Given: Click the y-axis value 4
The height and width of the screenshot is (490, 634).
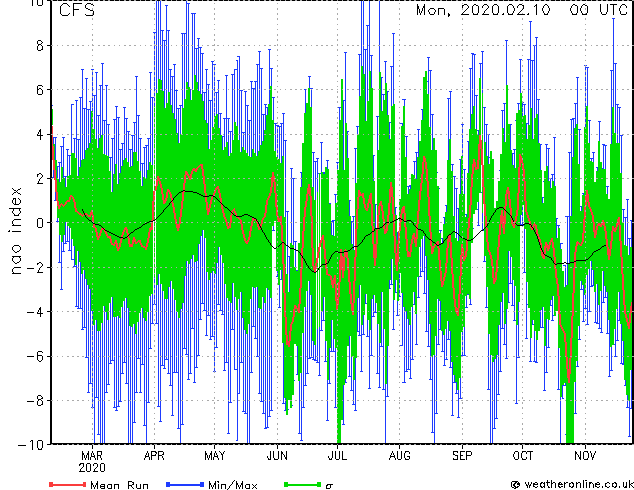Looking at the screenshot, I should click(x=40, y=134).
